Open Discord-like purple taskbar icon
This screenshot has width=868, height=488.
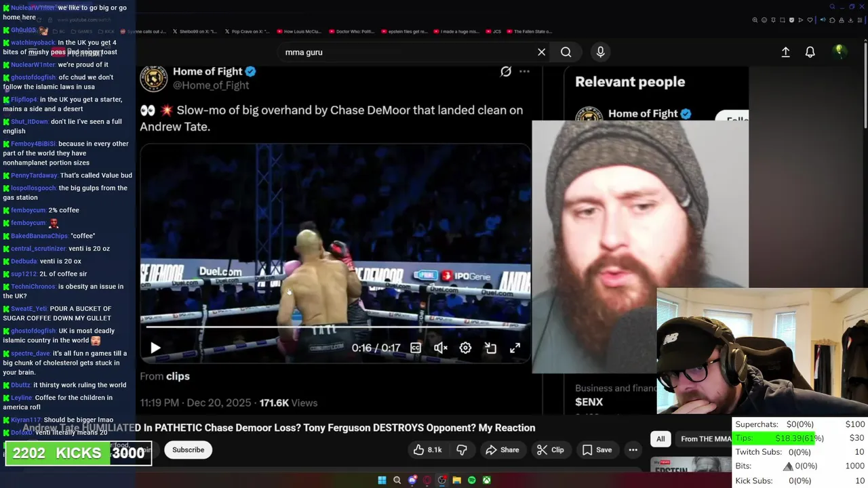[x=412, y=480]
